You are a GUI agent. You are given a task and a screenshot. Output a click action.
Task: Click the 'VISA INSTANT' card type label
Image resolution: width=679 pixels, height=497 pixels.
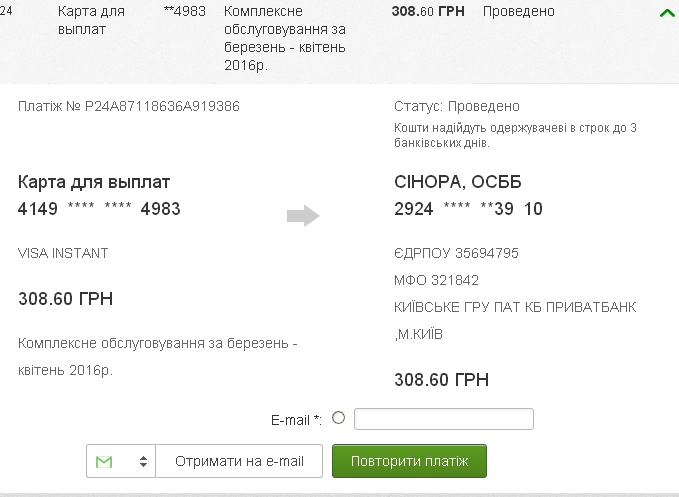pos(63,253)
